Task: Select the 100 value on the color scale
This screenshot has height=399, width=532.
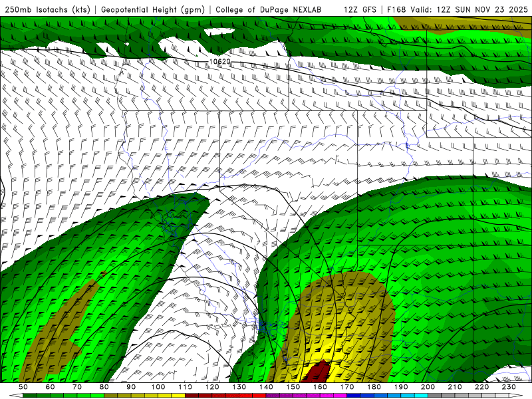Action: (x=158, y=387)
